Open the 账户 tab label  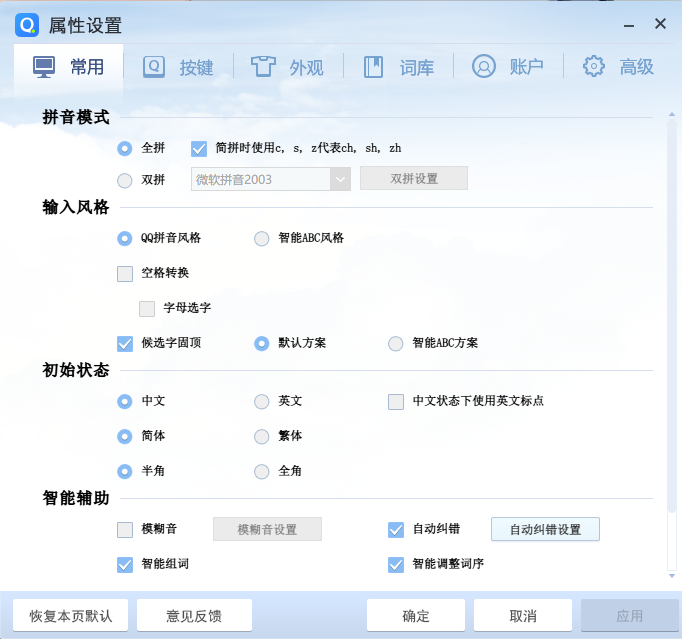pyautogui.click(x=527, y=67)
